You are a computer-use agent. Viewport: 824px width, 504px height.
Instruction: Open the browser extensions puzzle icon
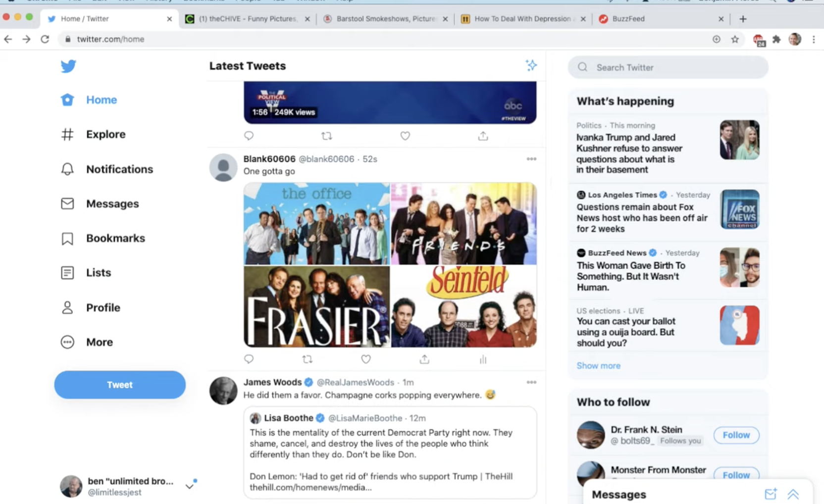(776, 39)
